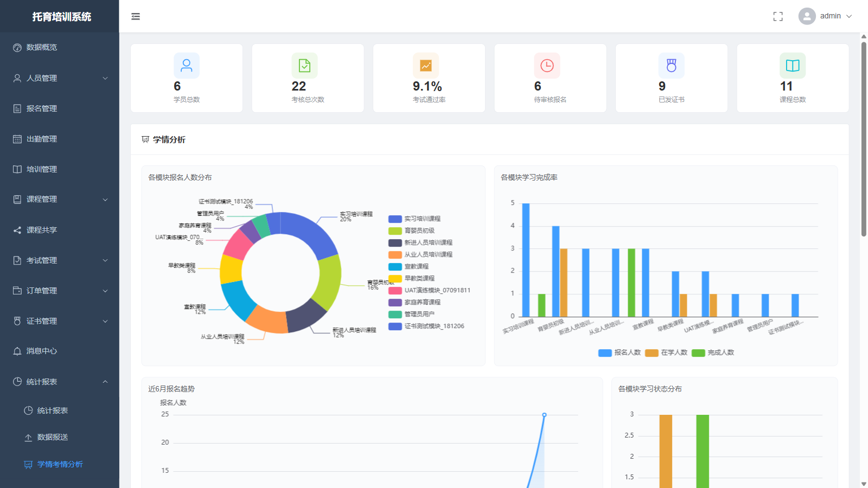Click the 9.1% exam pass rate value
Screen dimensions: 868x488
pos(427,86)
